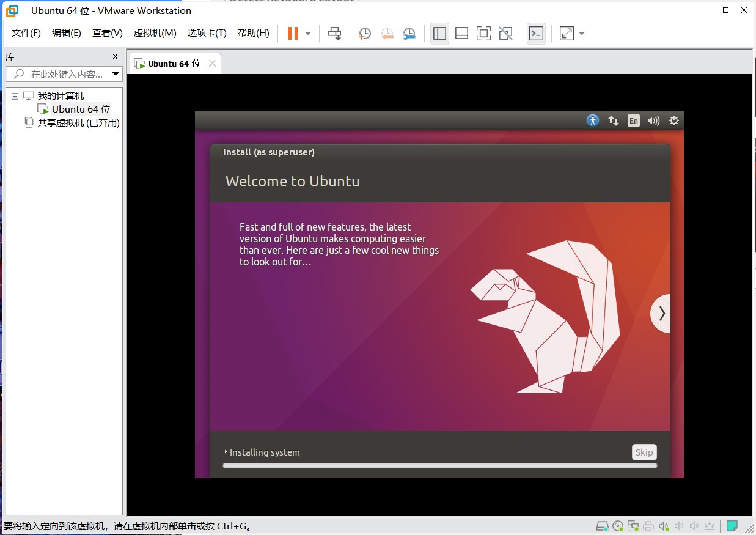Click the CD/DVD drive status icon
This screenshot has height=535, width=756.
[x=618, y=526]
